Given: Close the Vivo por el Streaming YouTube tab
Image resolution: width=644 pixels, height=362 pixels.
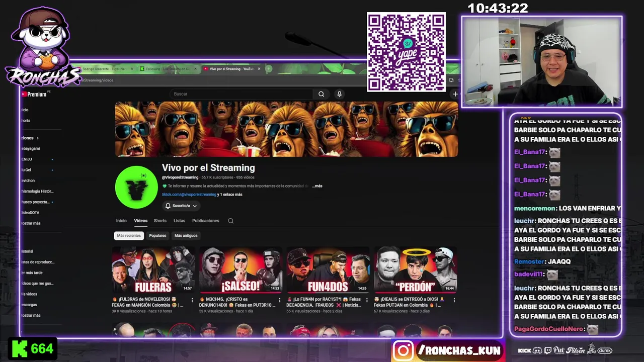Looking at the screenshot, I should point(259,69).
